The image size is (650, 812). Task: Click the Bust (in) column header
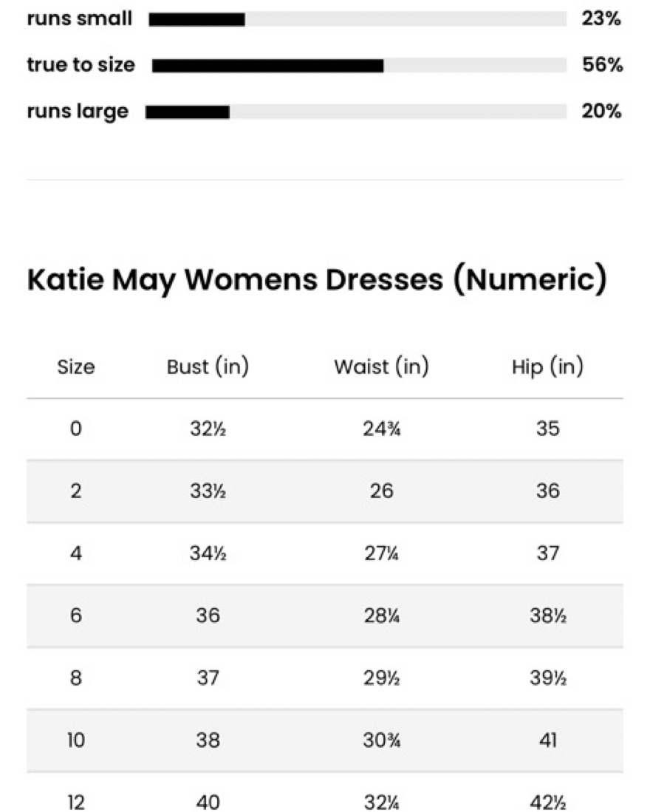click(208, 367)
